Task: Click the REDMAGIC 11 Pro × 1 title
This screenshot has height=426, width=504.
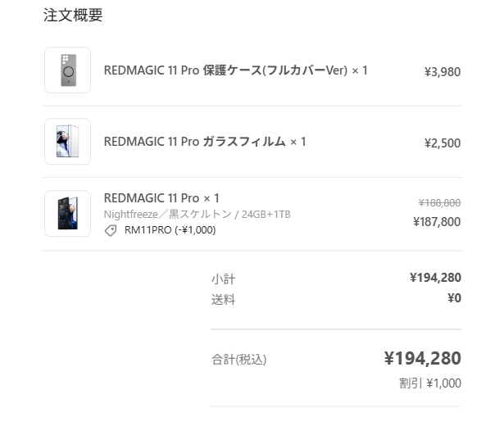Action: coord(161,197)
